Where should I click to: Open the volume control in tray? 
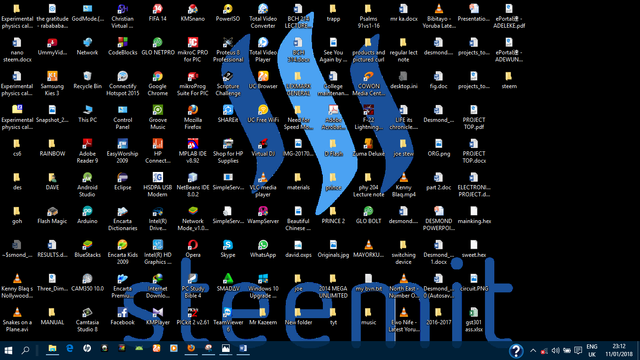tap(555, 351)
